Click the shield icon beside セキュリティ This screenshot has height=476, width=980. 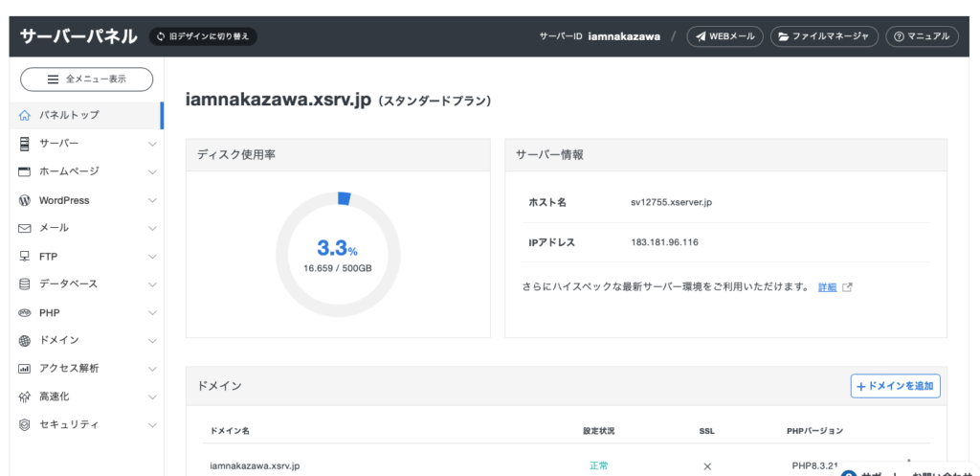24,424
